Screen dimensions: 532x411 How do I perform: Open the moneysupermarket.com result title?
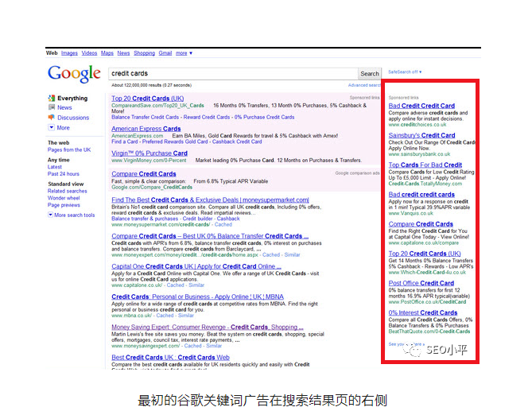[210, 200]
